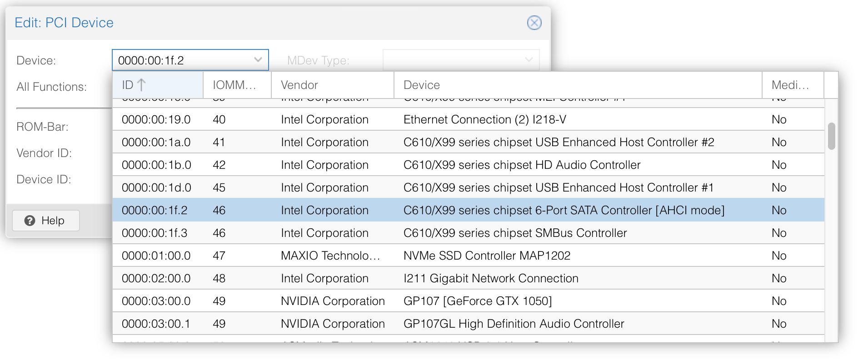Close the Edit PCI Device dialog
The width and height of the screenshot is (868, 364).
point(534,23)
